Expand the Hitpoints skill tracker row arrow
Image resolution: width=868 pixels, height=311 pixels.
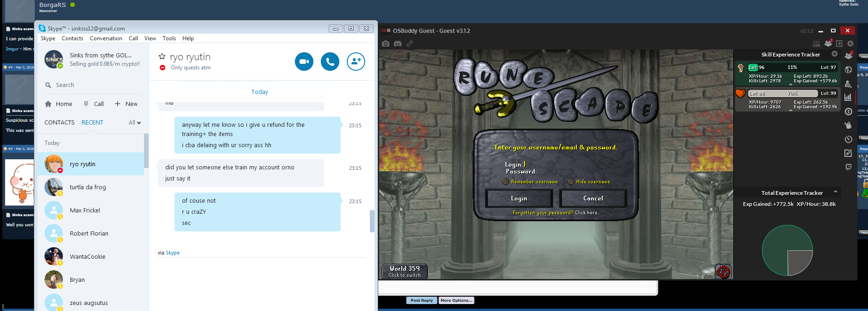pyautogui.click(x=791, y=110)
